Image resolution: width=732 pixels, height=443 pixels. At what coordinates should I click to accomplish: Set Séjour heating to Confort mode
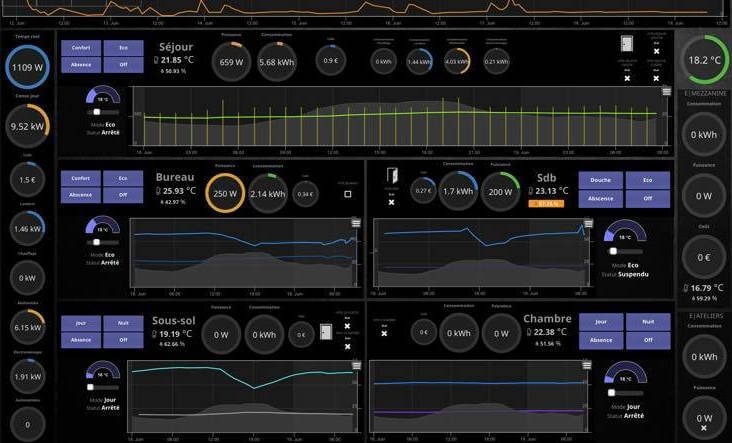[81, 48]
